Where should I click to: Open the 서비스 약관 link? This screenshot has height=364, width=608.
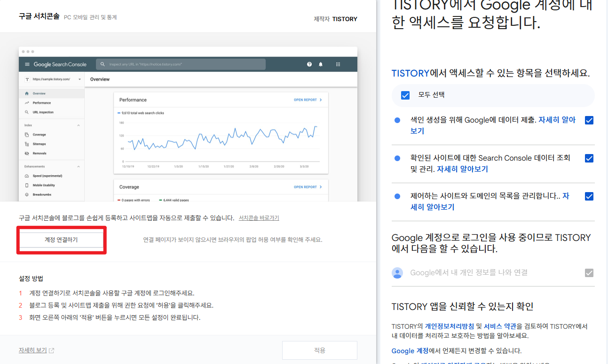[x=500, y=326]
